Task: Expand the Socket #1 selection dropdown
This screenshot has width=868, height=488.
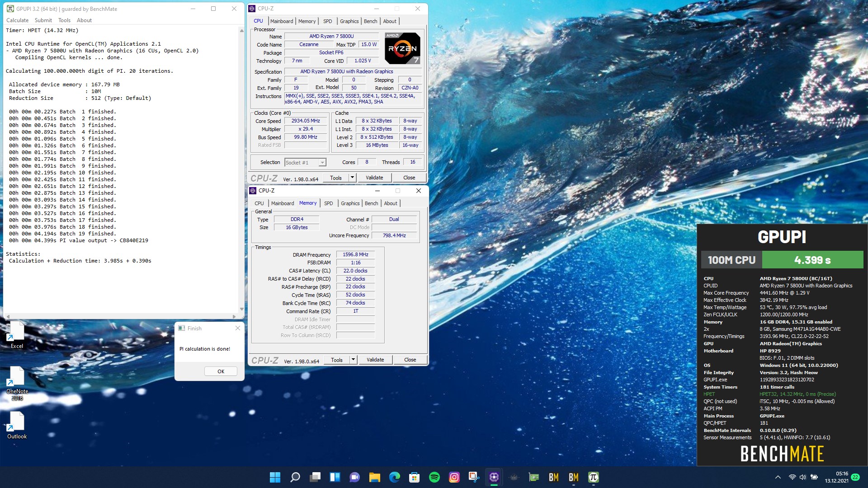Action: pos(322,163)
